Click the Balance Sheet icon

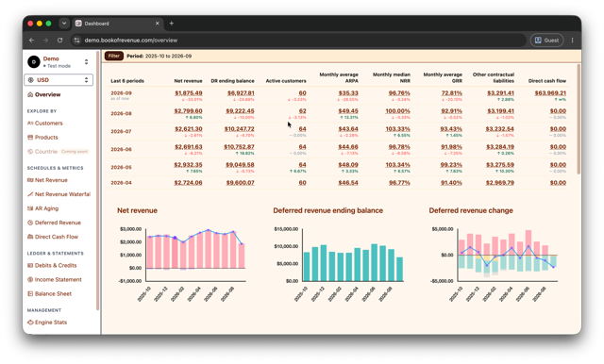(30, 294)
